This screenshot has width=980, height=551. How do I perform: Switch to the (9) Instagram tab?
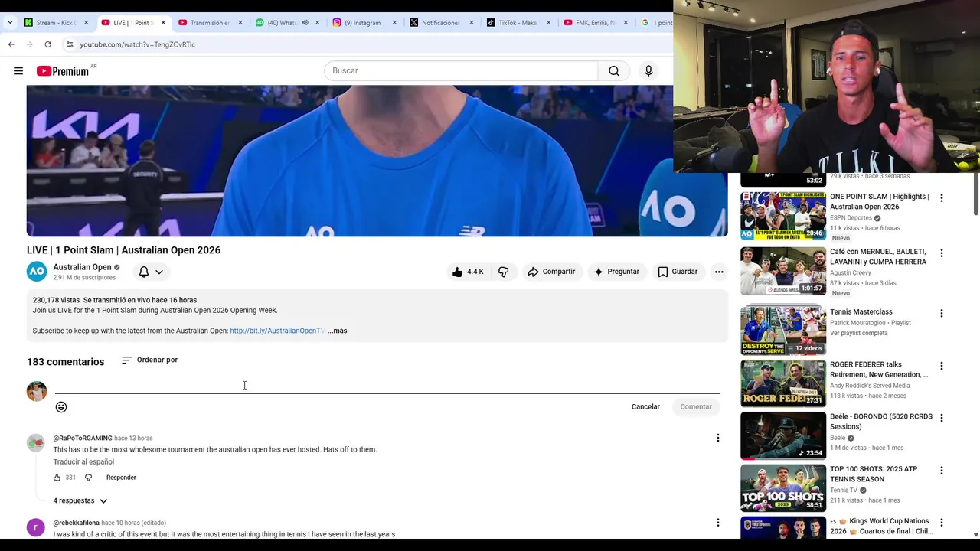click(x=364, y=23)
